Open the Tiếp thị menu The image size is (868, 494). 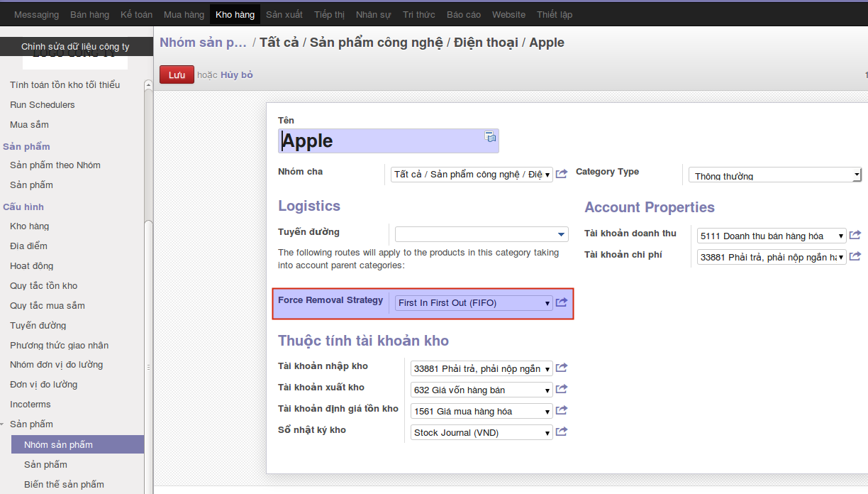pyautogui.click(x=329, y=14)
